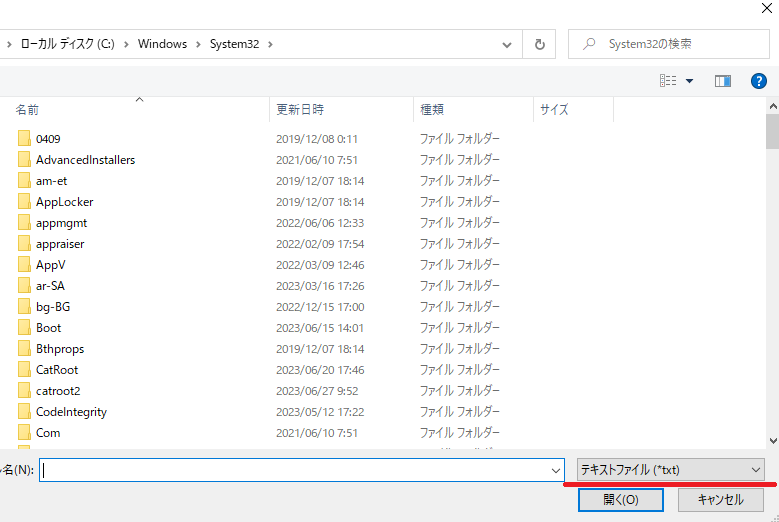This screenshot has width=779, height=522.
Task: Select the Boot folder icon
Action: coord(24,327)
